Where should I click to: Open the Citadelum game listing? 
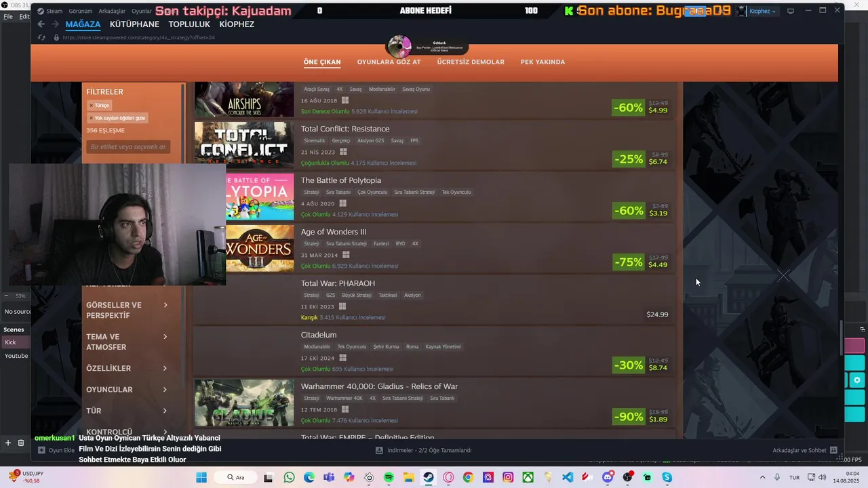pyautogui.click(x=434, y=351)
